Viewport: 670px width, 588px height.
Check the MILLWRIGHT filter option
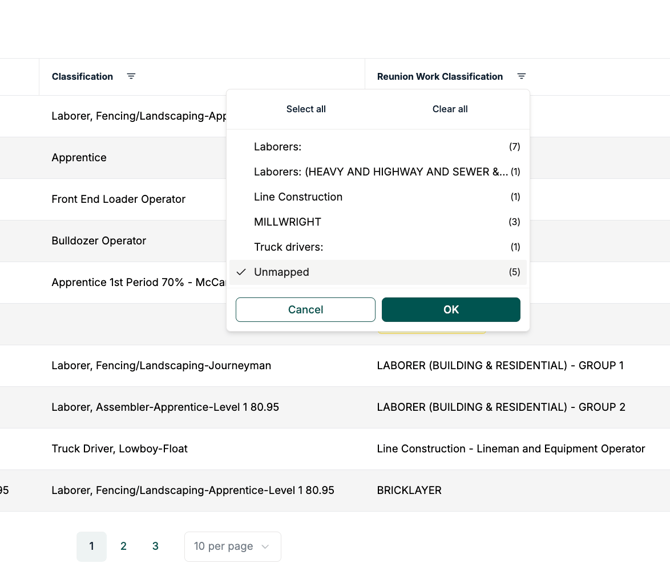pos(378,222)
